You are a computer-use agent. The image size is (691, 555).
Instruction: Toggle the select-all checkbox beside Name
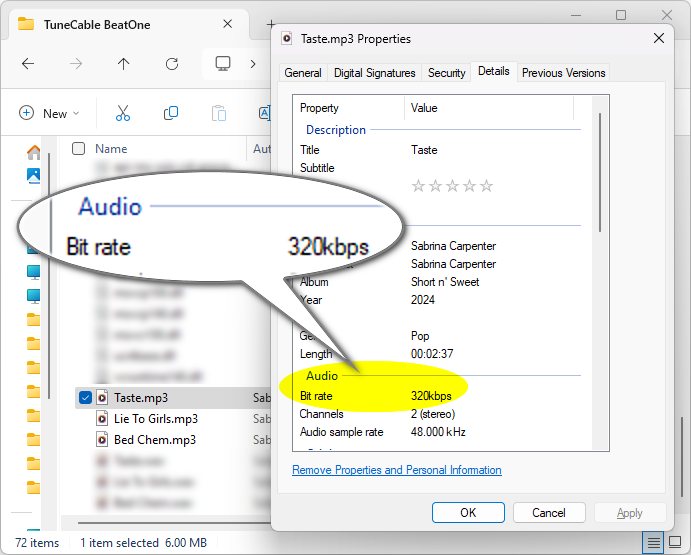pos(78,149)
